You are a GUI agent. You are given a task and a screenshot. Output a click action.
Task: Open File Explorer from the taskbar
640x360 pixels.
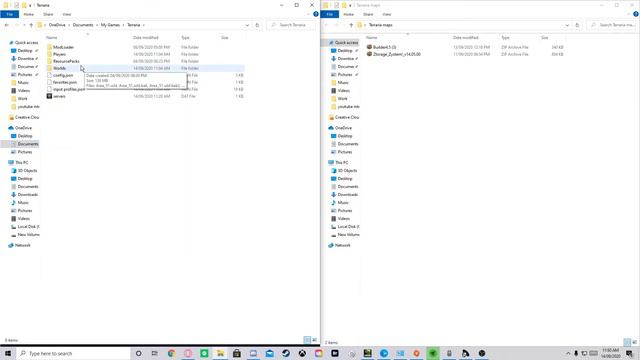pyautogui.click(x=220, y=353)
